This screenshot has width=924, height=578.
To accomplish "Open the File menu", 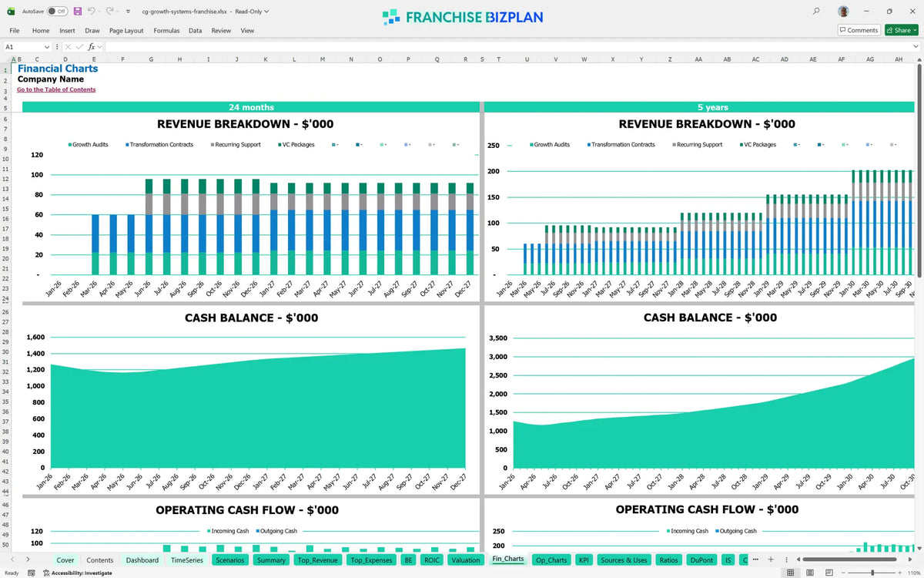I will click(x=14, y=31).
